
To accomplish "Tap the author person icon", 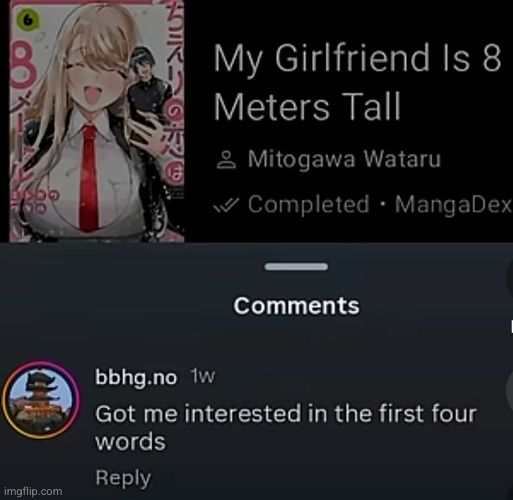I will (226, 160).
